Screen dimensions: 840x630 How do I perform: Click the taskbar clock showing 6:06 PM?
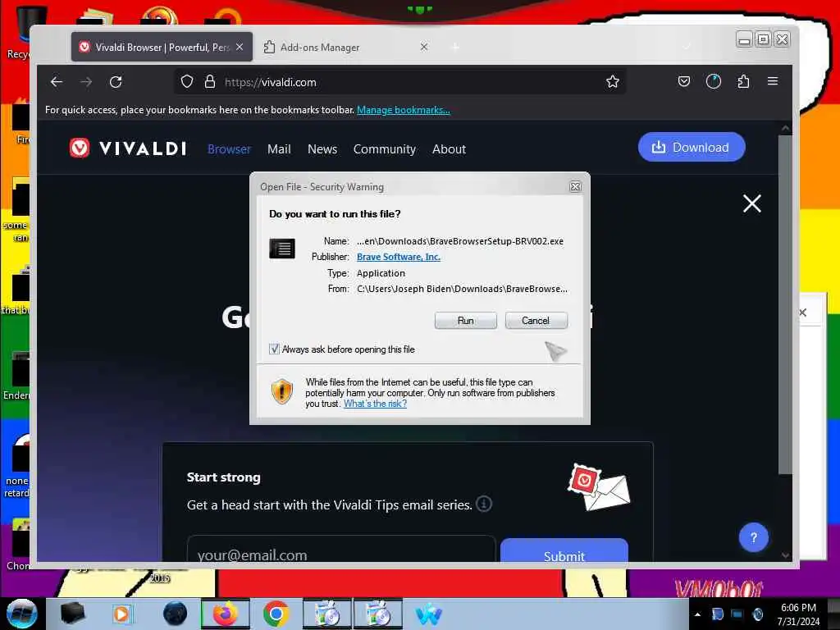[x=797, y=614]
